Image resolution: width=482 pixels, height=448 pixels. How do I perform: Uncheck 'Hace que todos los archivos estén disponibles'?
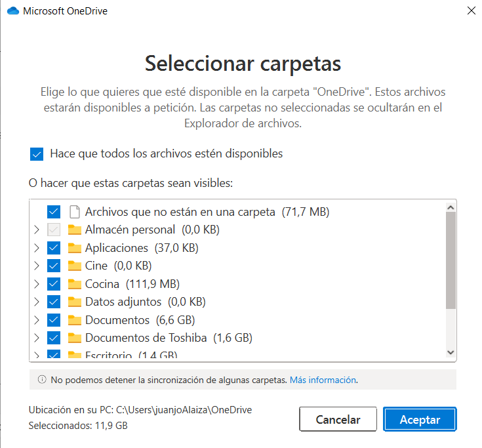point(37,154)
